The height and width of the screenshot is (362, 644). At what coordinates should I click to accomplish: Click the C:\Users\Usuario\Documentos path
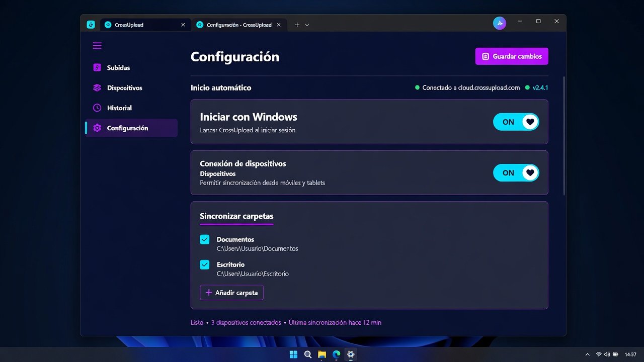(257, 248)
